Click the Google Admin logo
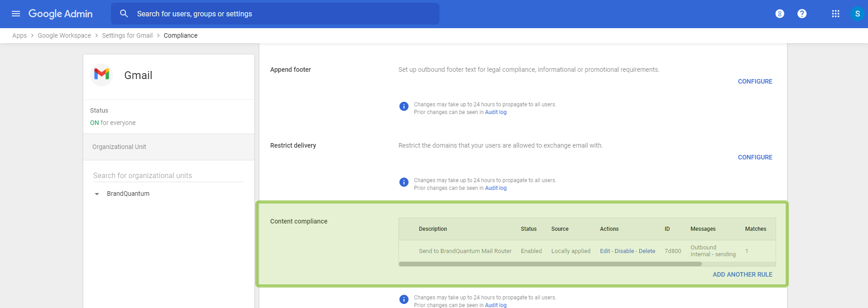The width and height of the screenshot is (868, 308). tap(61, 14)
